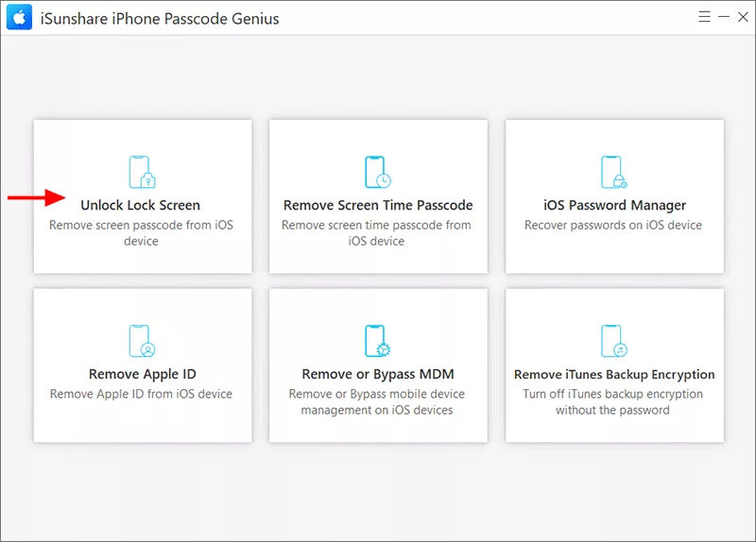Select the Unlock Lock Screen title
Screen dimensions: 756x542
tap(140, 205)
